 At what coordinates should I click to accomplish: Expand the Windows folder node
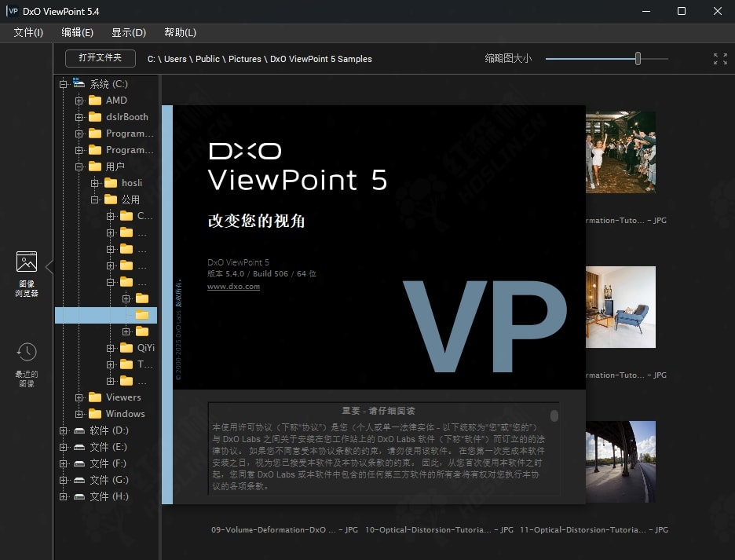click(x=79, y=414)
